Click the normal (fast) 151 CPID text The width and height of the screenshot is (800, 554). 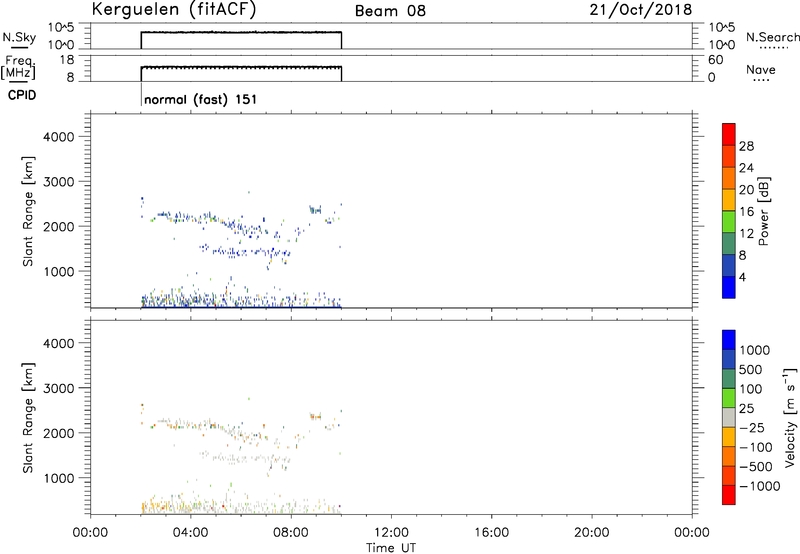click(x=201, y=99)
